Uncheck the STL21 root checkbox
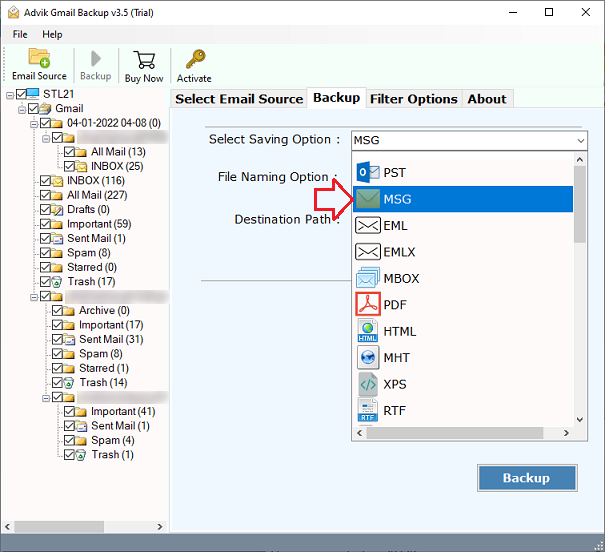 [21, 94]
